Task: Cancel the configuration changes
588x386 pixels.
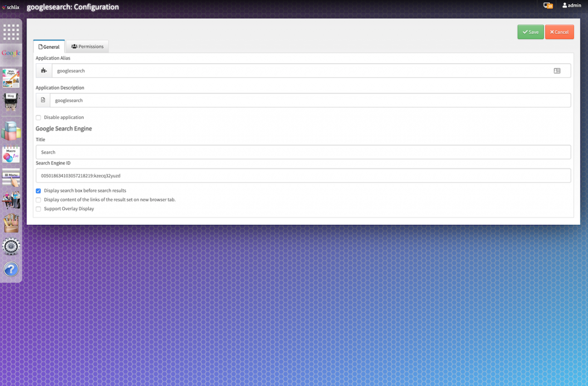Action: click(560, 32)
